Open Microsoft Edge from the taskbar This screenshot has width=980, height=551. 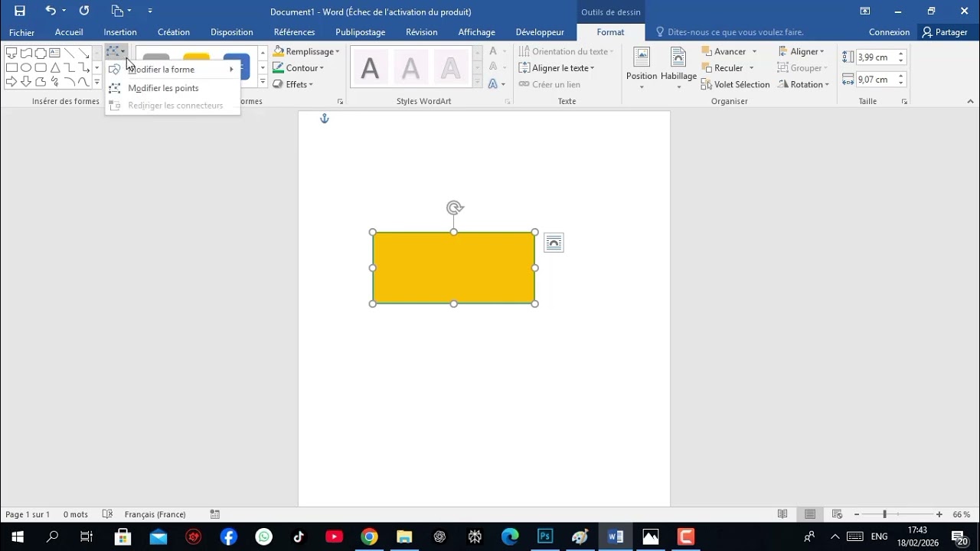(x=510, y=536)
